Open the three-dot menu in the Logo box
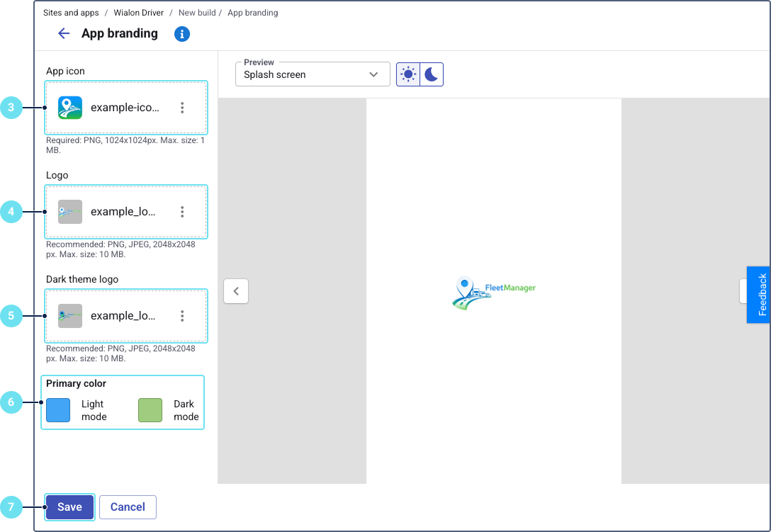771x532 pixels. (x=182, y=212)
